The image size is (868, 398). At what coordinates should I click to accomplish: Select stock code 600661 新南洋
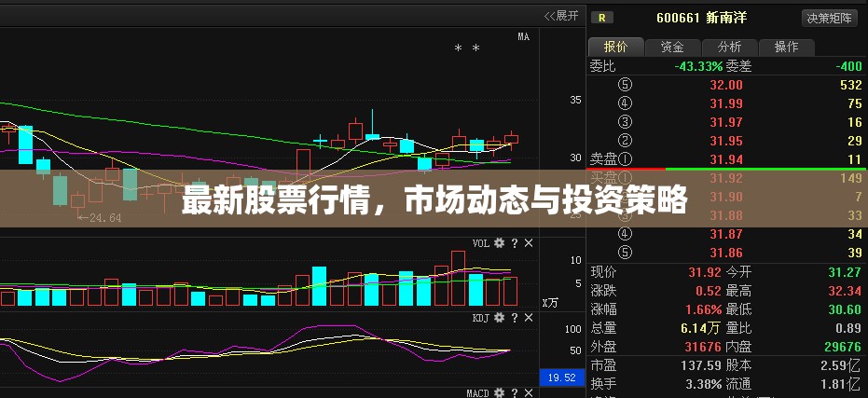point(701,18)
